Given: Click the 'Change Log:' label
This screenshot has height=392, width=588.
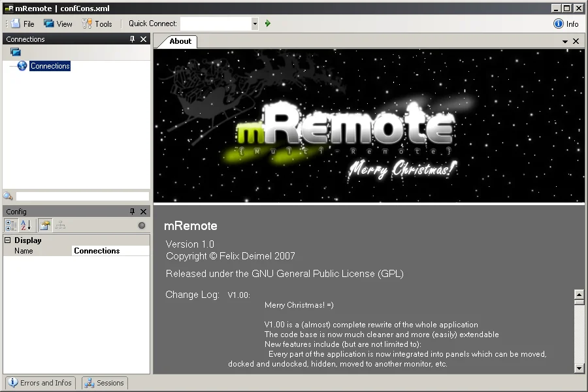Looking at the screenshot, I should (192, 295).
